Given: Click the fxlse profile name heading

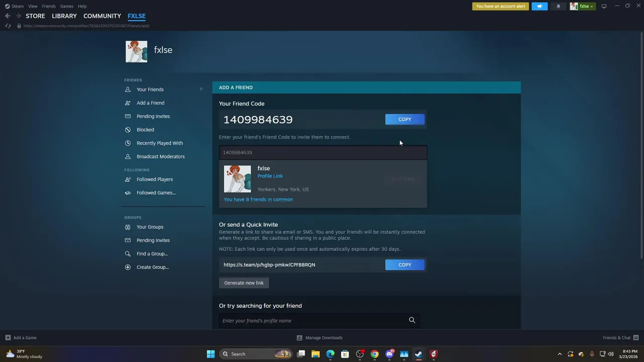Looking at the screenshot, I should pyautogui.click(x=163, y=50).
